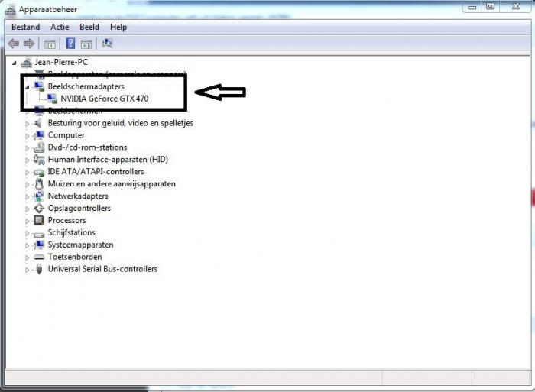The image size is (535, 392).
Task: Click the Toetsenborden keyboard icon
Action: [39, 257]
